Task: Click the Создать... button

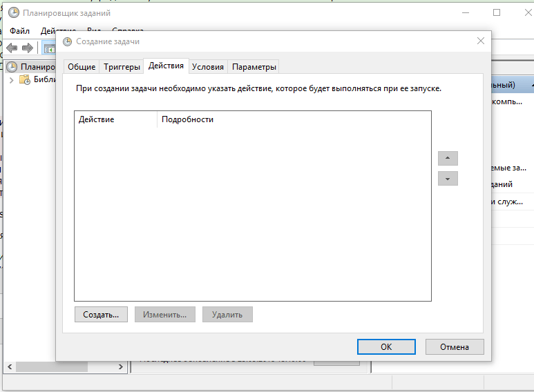Action: click(101, 315)
